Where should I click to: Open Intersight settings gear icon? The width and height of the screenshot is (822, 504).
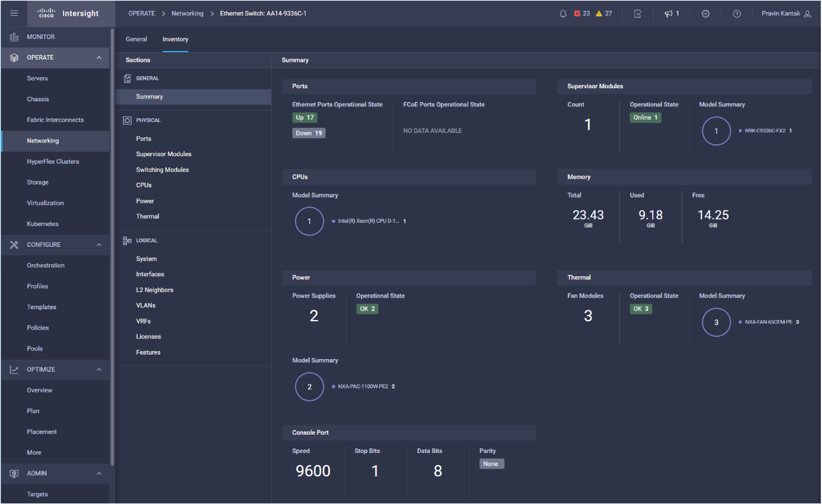point(705,13)
